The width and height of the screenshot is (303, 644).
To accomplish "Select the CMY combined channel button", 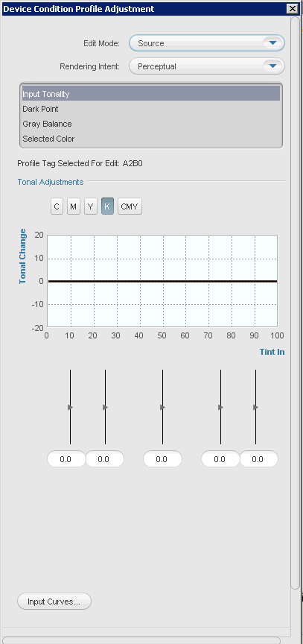I will [x=130, y=206].
